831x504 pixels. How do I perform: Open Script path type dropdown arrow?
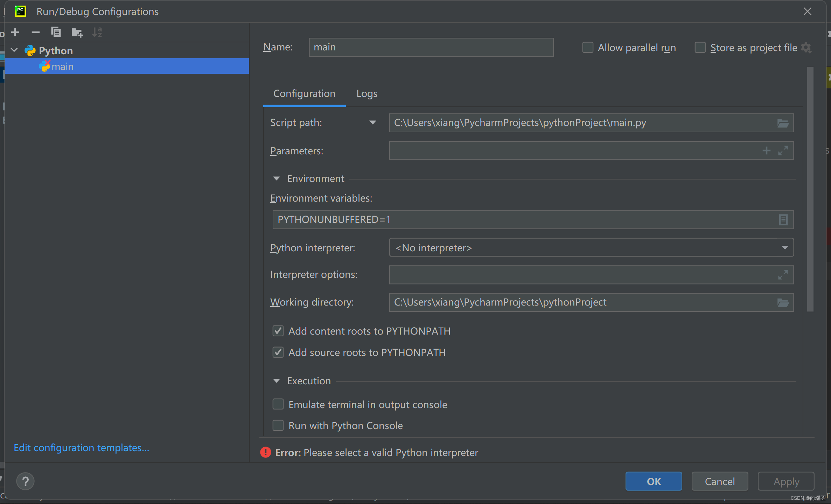(372, 122)
